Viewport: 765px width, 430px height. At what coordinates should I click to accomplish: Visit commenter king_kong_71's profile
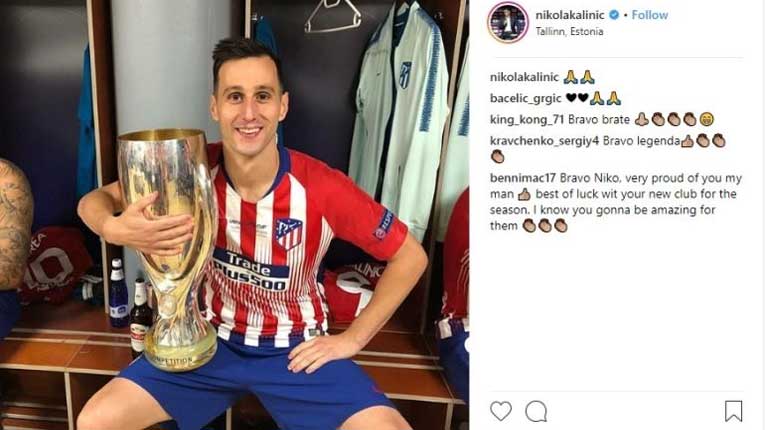point(527,120)
